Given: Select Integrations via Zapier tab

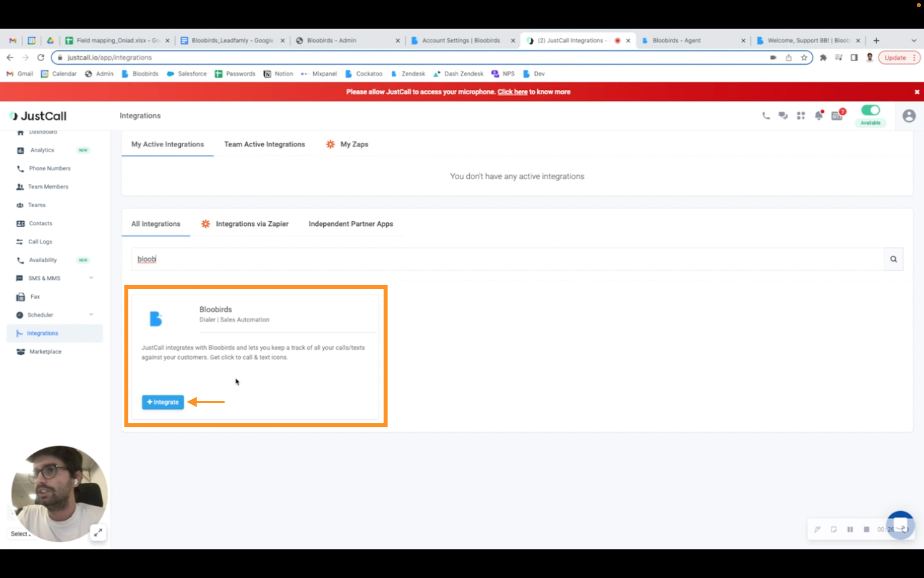Looking at the screenshot, I should pyautogui.click(x=245, y=224).
